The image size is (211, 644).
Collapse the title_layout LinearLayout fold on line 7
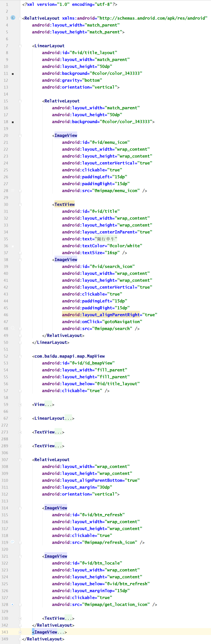(20, 46)
